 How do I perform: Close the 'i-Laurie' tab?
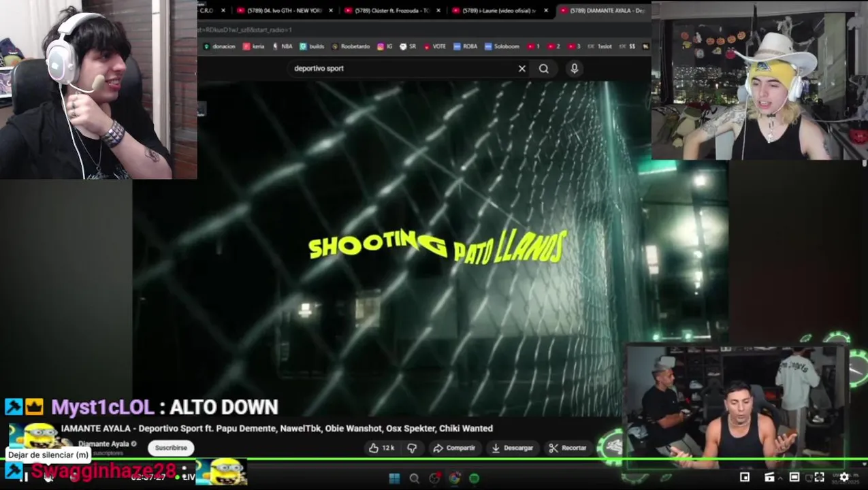click(x=545, y=10)
